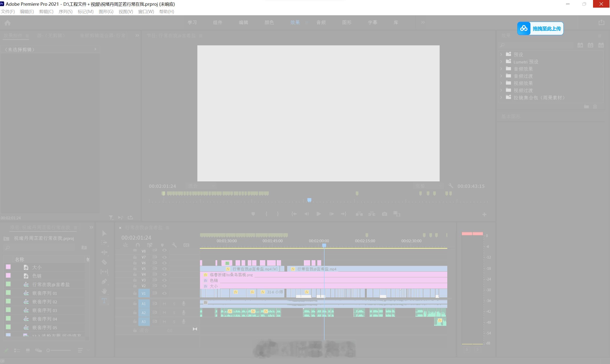The image size is (610, 364).
Task: Select the Pen tool
Action: click(x=104, y=281)
